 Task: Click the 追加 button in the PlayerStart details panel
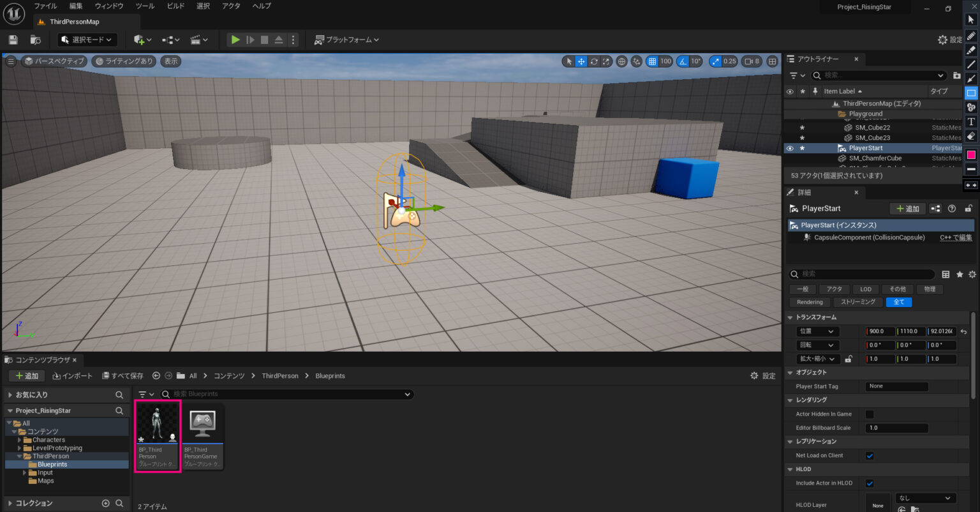point(907,208)
